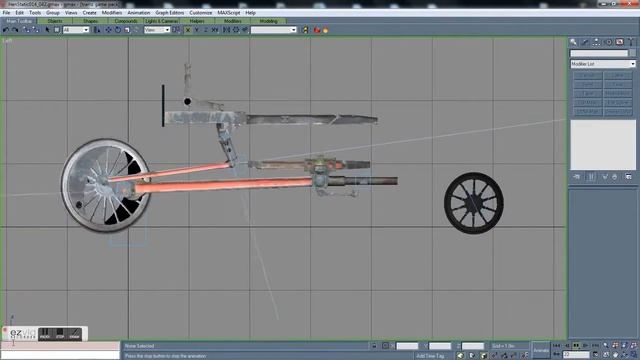Open the Views menu
The height and width of the screenshot is (360, 640).
click(x=71, y=13)
